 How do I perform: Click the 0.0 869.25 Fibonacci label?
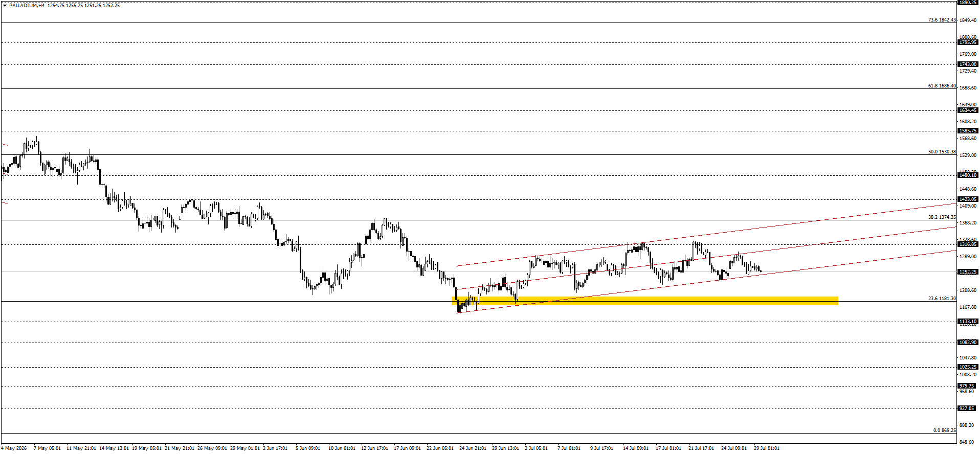(944, 430)
